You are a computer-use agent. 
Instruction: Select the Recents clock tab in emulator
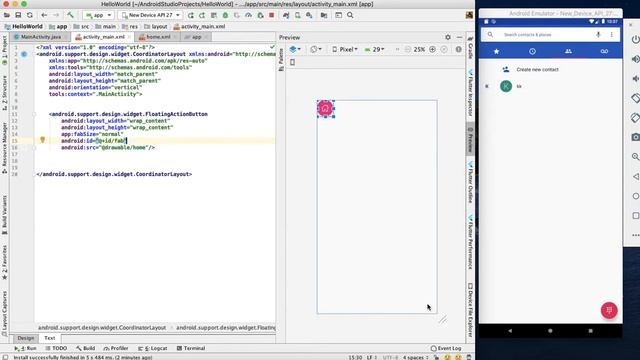532,51
